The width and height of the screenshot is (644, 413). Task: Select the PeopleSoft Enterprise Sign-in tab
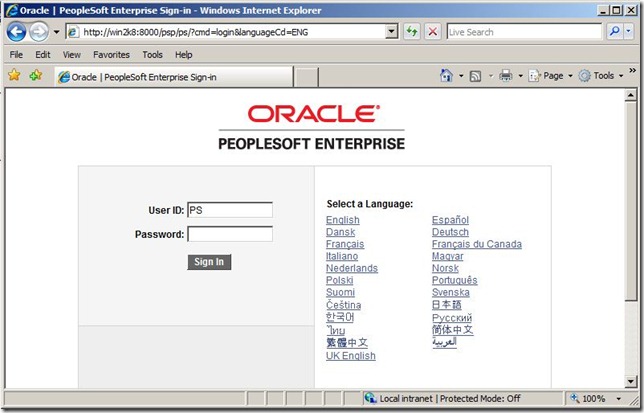point(174,77)
